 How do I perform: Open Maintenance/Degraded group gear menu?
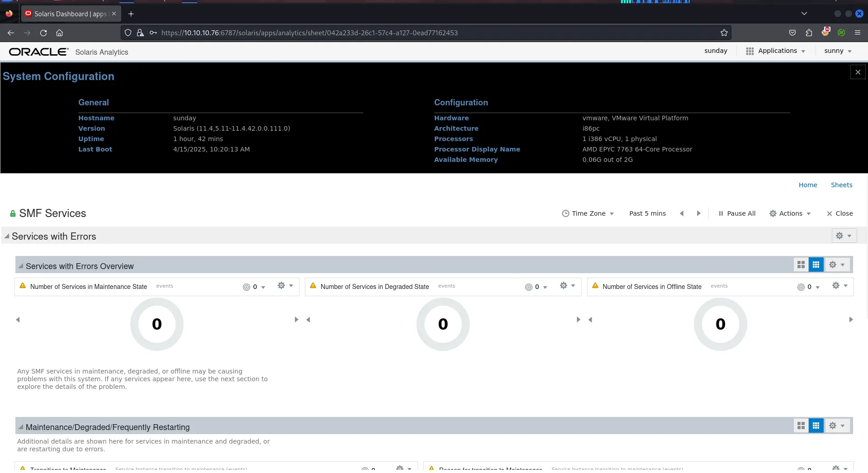[837, 426]
